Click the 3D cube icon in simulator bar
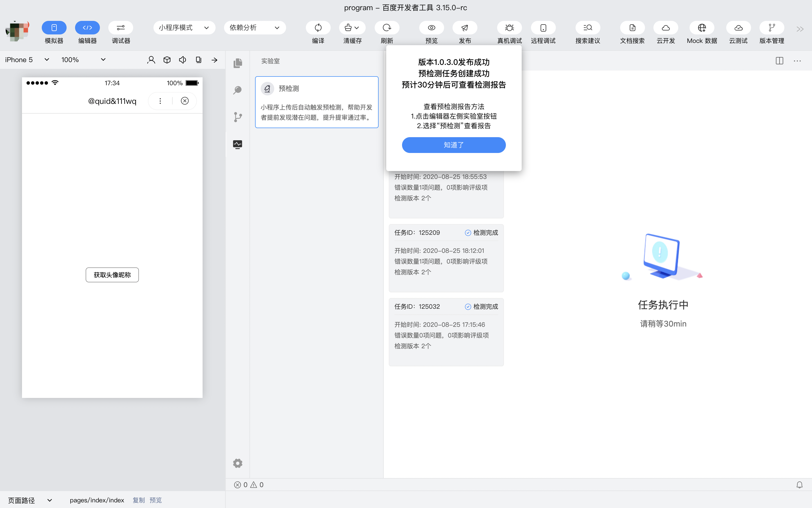The width and height of the screenshot is (812, 508). (167, 60)
